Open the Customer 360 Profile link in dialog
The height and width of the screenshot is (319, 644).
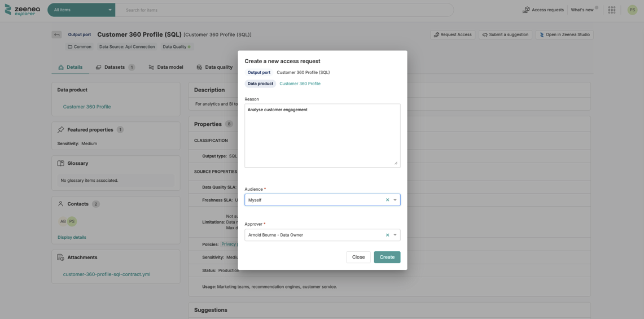(x=300, y=84)
